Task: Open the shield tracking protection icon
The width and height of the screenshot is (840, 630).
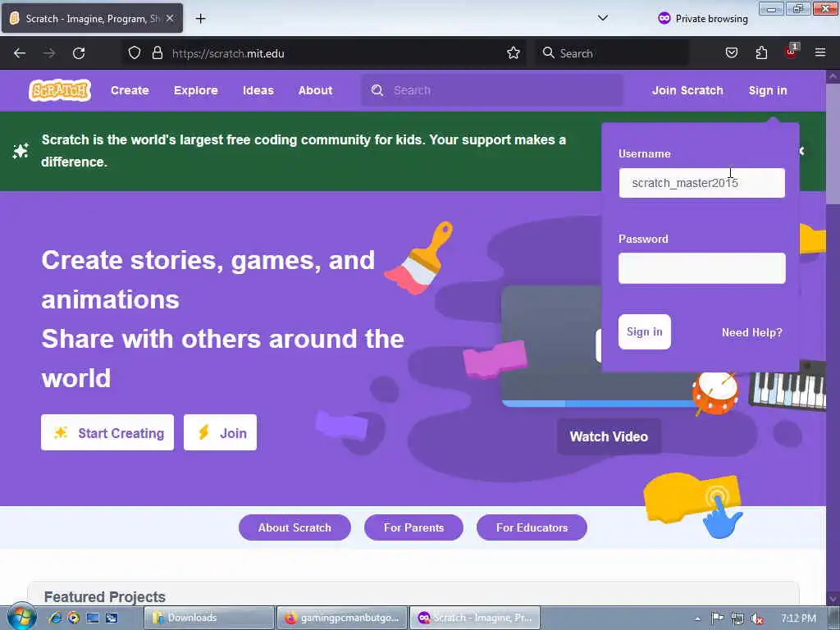Action: click(135, 53)
